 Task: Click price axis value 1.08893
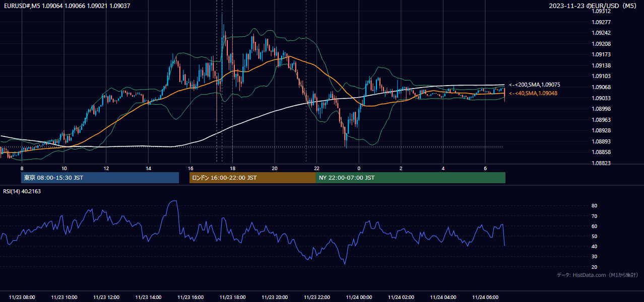point(601,141)
